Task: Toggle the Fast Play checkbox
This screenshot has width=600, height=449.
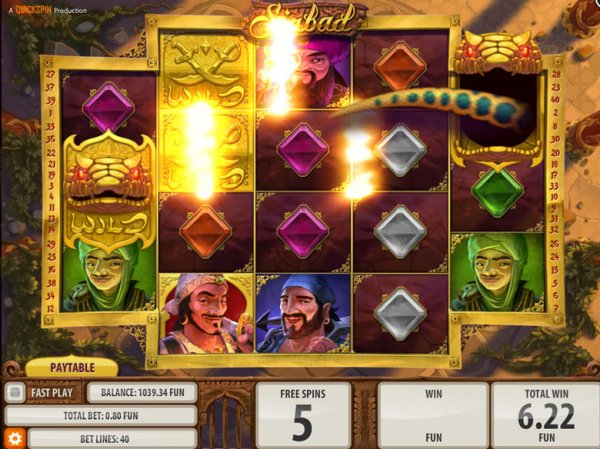Action: (15, 393)
